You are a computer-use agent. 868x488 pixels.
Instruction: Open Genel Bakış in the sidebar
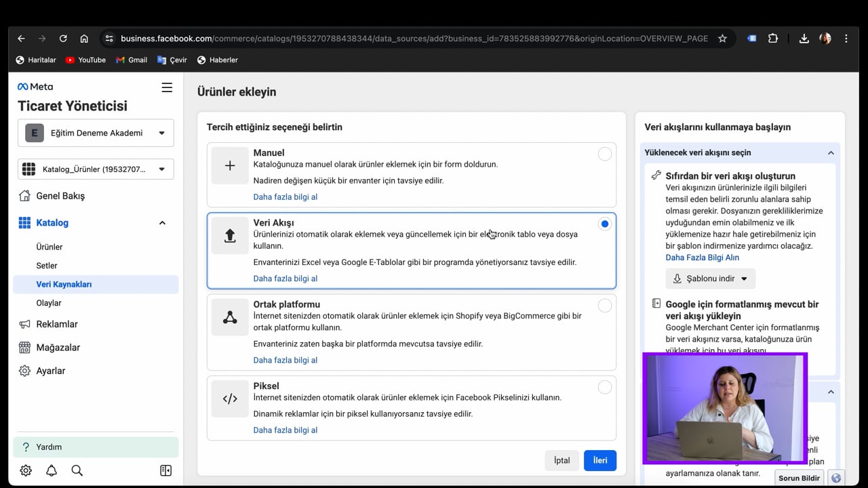[x=96, y=196]
